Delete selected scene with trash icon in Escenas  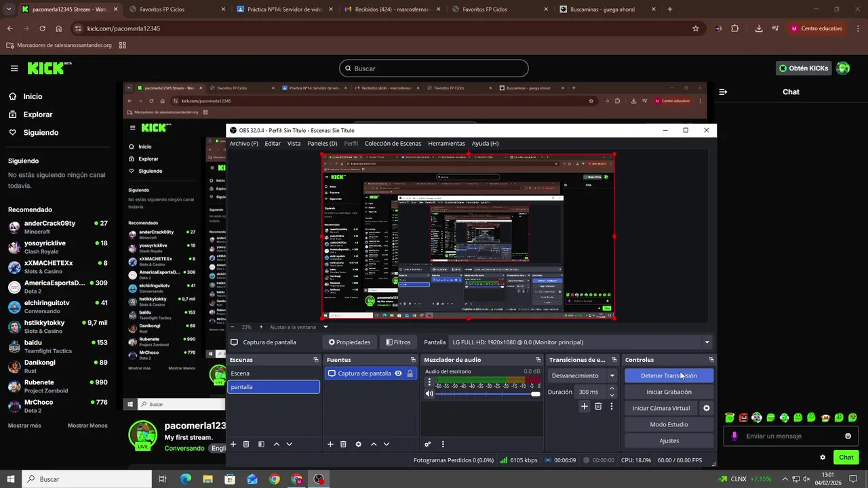pyautogui.click(x=246, y=444)
